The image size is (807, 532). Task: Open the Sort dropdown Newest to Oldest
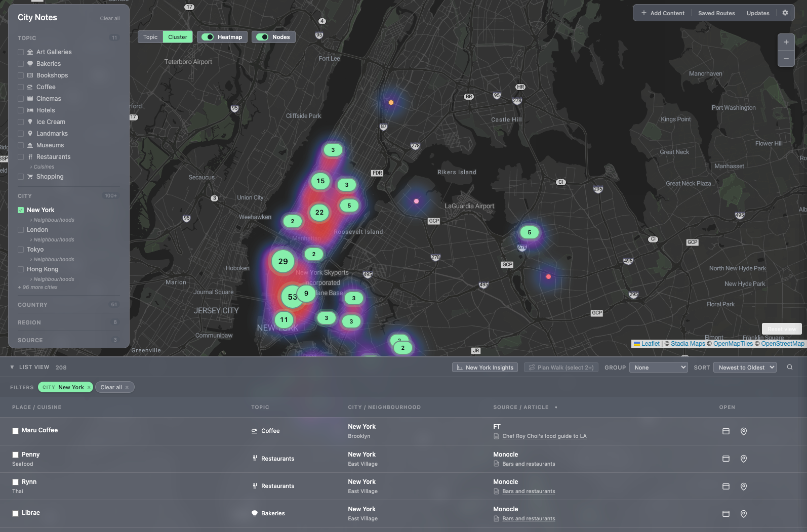click(745, 367)
